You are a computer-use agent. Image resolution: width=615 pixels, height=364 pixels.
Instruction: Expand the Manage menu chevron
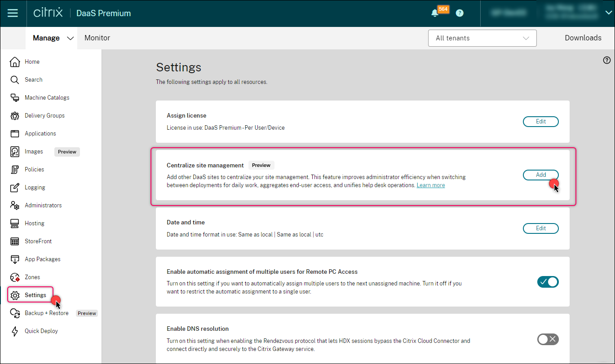(x=70, y=38)
